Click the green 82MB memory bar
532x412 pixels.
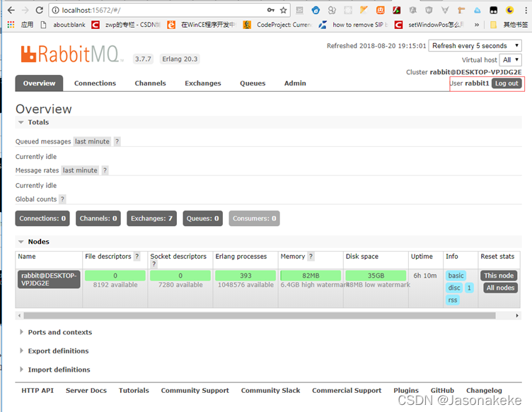point(311,276)
